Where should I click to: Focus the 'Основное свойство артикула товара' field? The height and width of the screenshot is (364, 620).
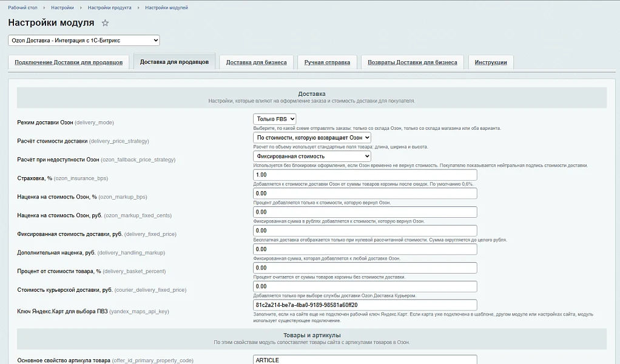[365, 360]
